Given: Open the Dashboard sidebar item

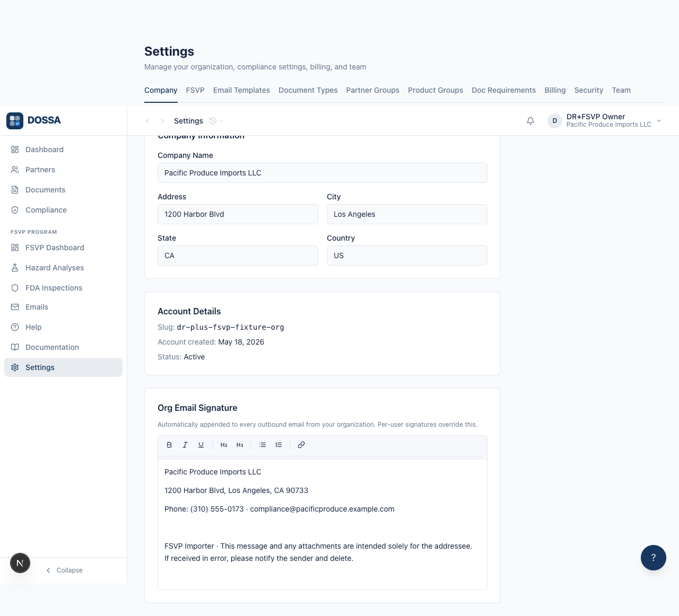Looking at the screenshot, I should [x=63, y=149].
